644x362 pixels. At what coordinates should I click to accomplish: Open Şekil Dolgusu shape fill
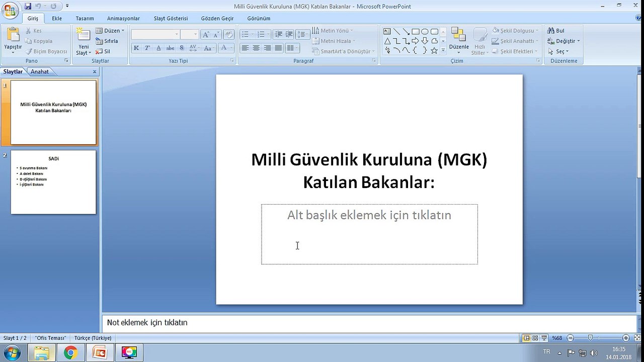click(x=516, y=31)
